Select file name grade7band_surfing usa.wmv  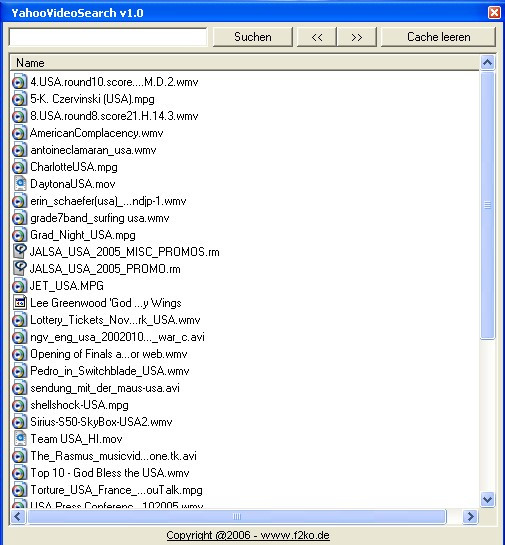[100, 218]
